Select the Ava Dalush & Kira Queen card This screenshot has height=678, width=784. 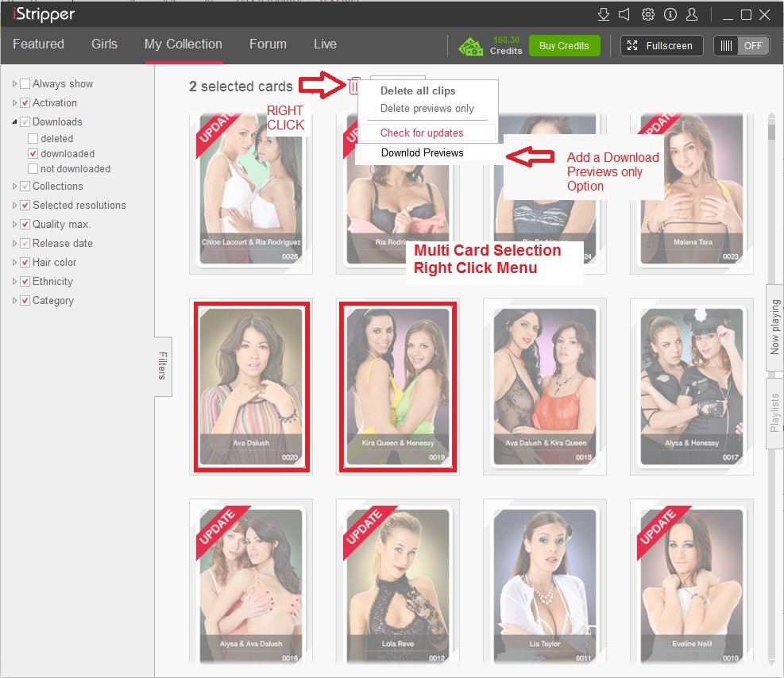(545, 386)
